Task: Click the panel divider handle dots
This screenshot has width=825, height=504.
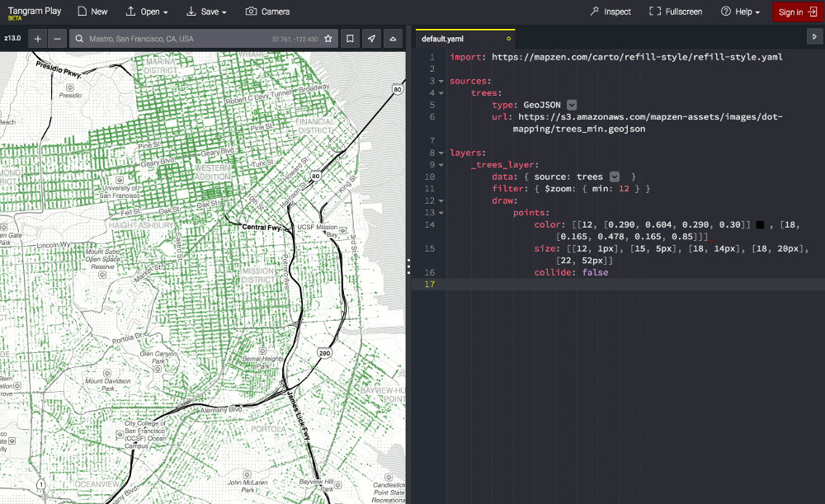Action: pos(408,266)
